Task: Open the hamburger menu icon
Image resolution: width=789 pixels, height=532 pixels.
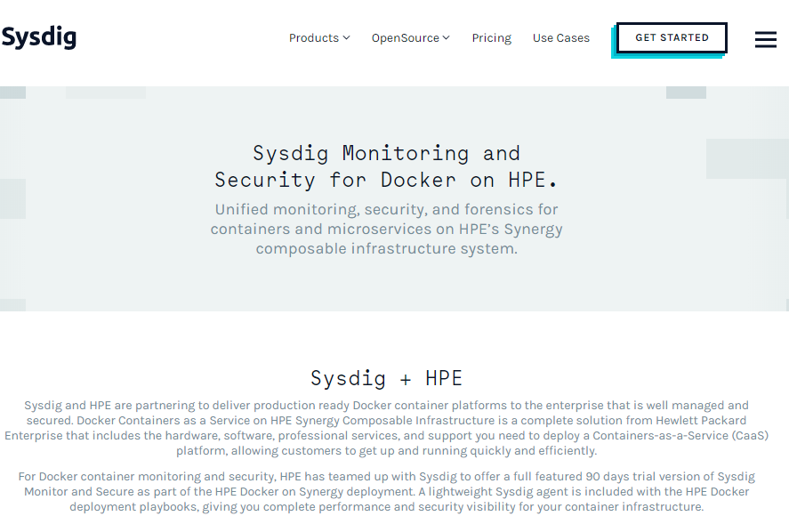Action: (765, 39)
